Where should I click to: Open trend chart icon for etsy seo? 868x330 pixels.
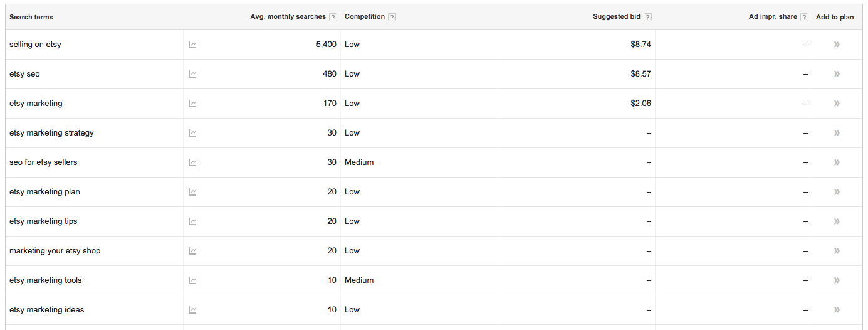pos(192,74)
